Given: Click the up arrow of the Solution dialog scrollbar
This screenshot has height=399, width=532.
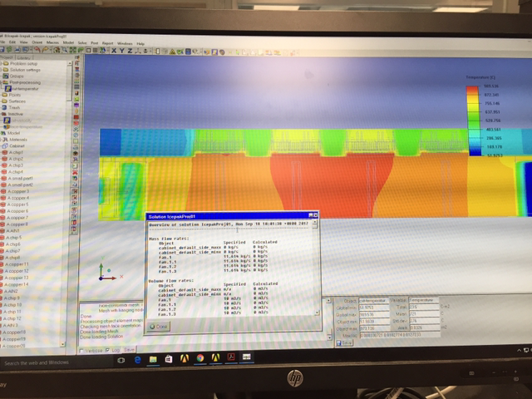Looking at the screenshot, I should click(314, 223).
